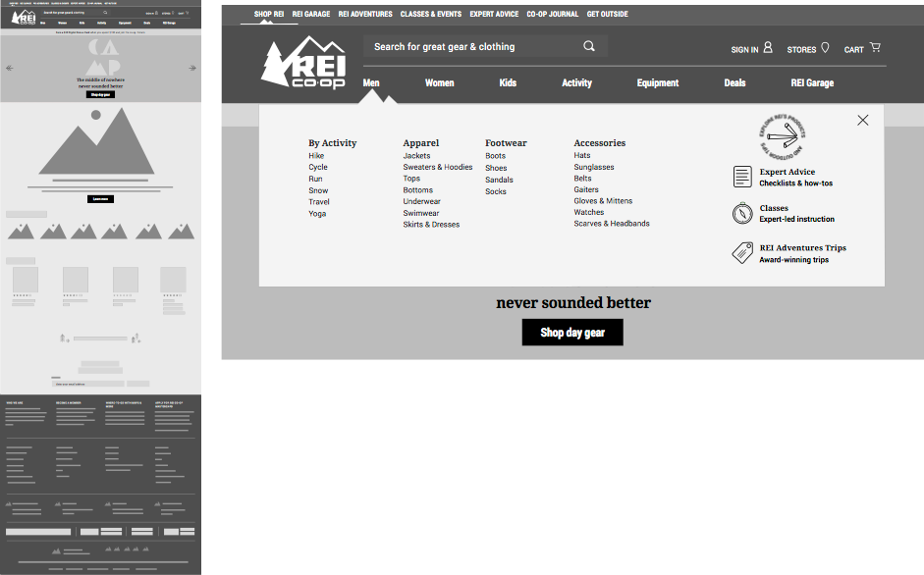Open Snow under By Activity

click(318, 191)
